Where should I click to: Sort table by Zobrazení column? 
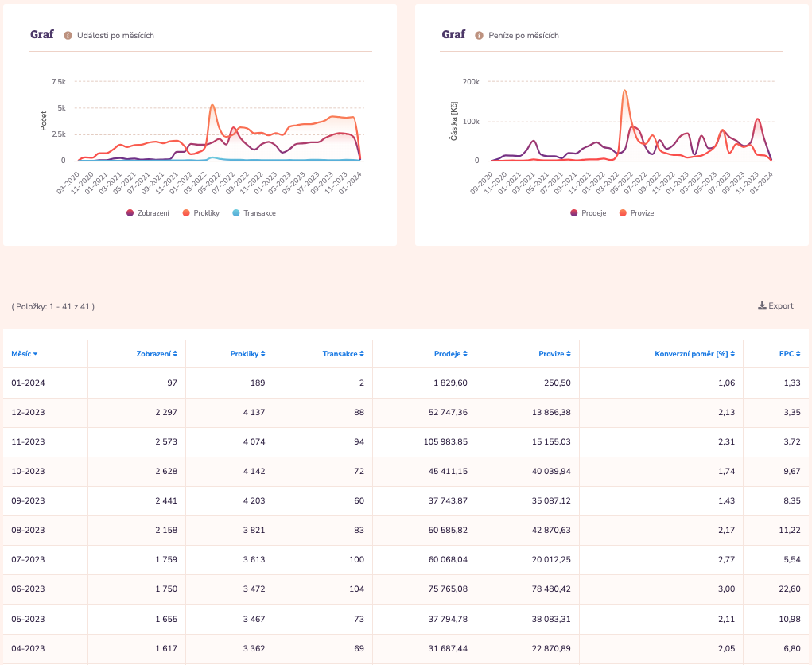(x=157, y=353)
